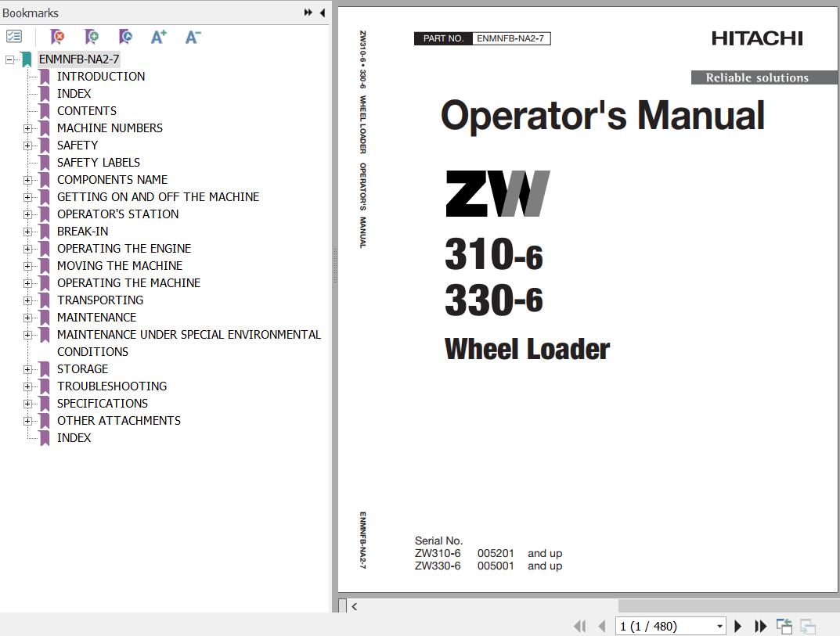Open the SAFETY LABELS bookmark
The height and width of the screenshot is (636, 840).
tap(99, 162)
